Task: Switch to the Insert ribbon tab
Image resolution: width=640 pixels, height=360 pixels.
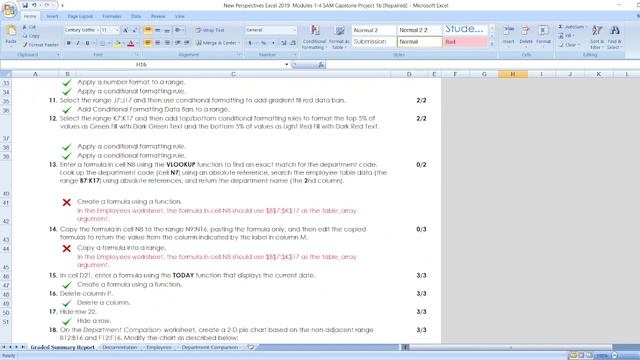Action: (52, 16)
